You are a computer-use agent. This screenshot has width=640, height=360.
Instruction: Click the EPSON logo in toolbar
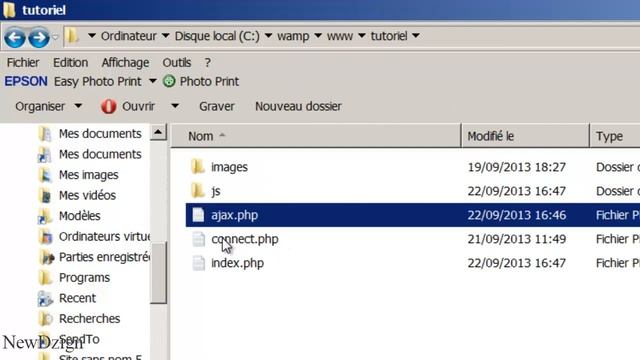(26, 81)
